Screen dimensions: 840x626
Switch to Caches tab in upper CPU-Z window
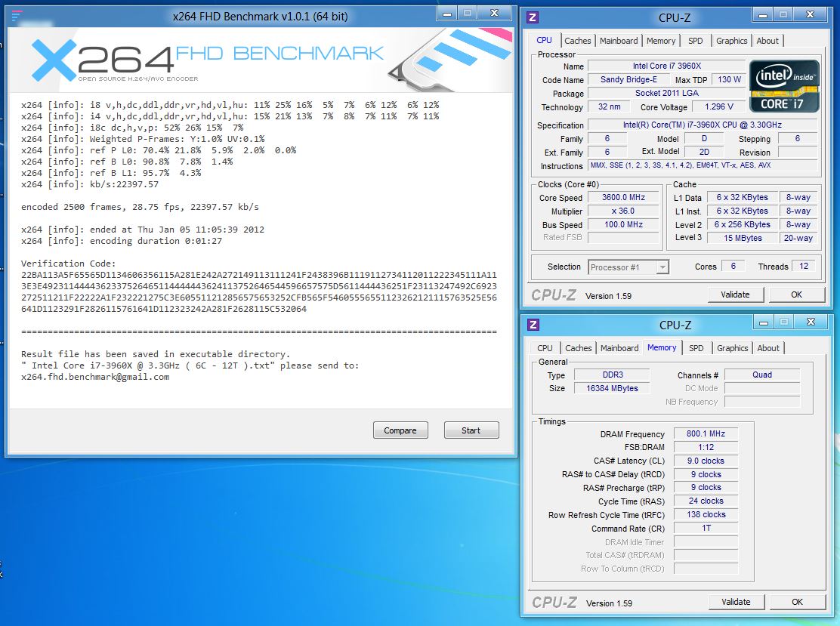pos(578,41)
